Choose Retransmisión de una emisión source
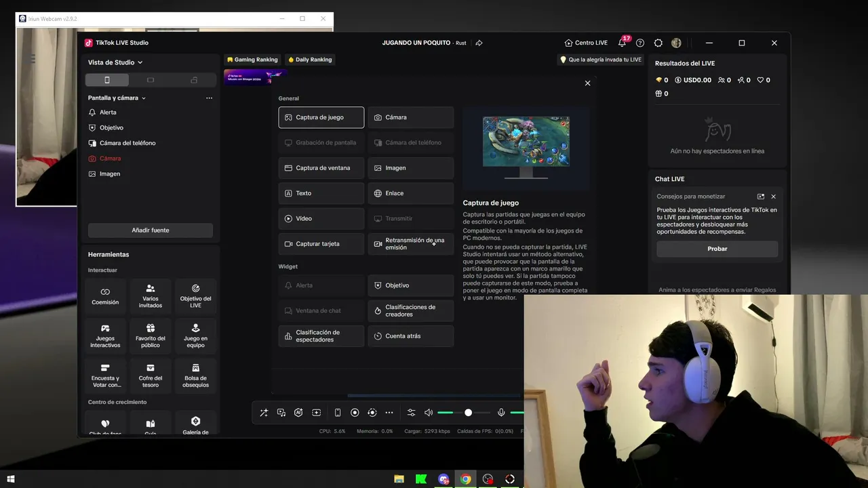 [411, 244]
